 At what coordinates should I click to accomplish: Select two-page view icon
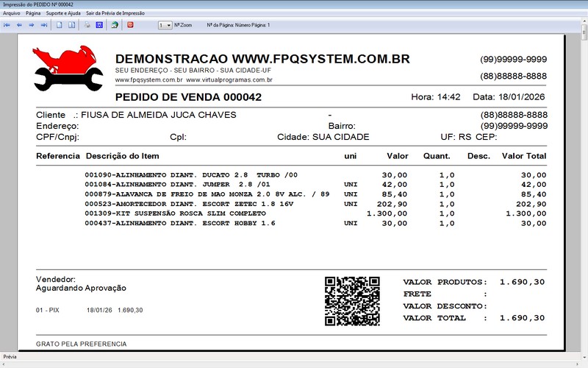pyautogui.click(x=71, y=25)
